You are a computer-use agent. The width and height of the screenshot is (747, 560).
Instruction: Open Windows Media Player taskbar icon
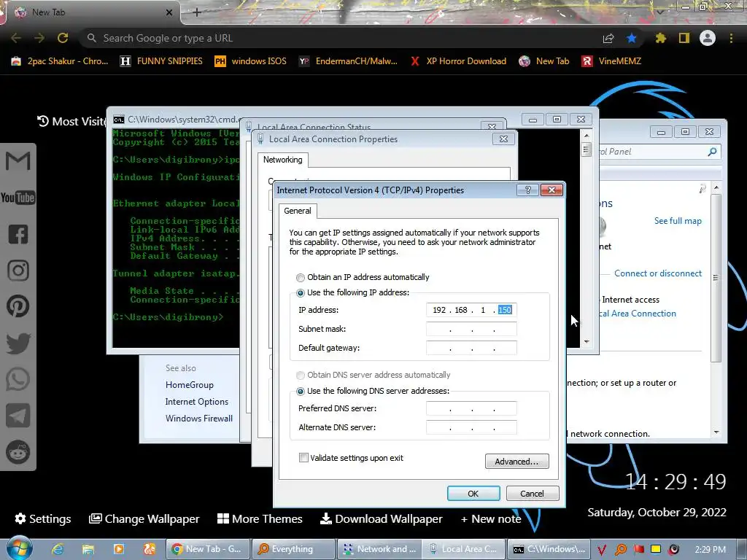pyautogui.click(x=119, y=549)
